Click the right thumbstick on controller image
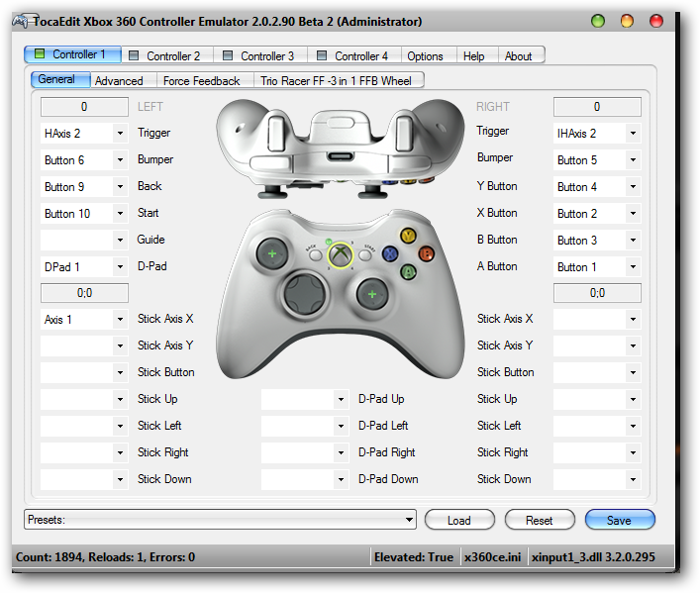 372,294
